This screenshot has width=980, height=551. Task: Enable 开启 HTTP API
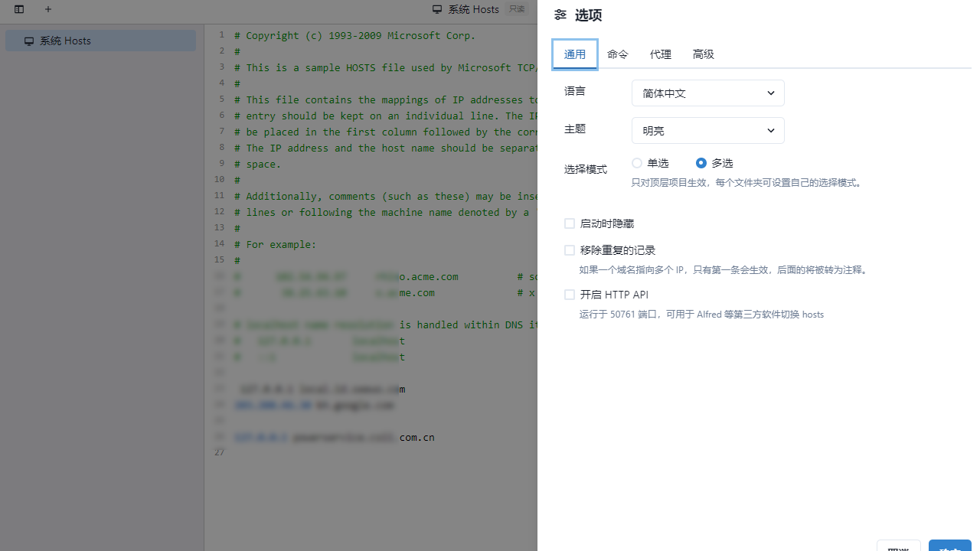tap(570, 295)
